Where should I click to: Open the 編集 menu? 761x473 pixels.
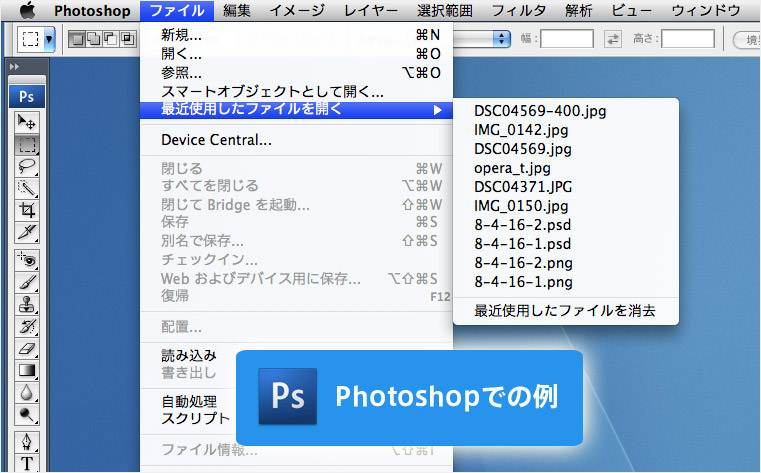click(x=236, y=11)
